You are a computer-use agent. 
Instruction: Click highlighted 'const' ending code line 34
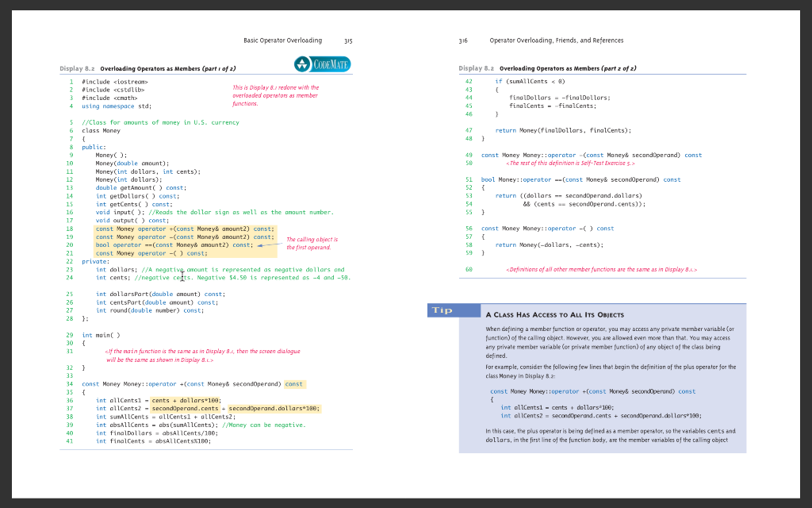pyautogui.click(x=294, y=384)
